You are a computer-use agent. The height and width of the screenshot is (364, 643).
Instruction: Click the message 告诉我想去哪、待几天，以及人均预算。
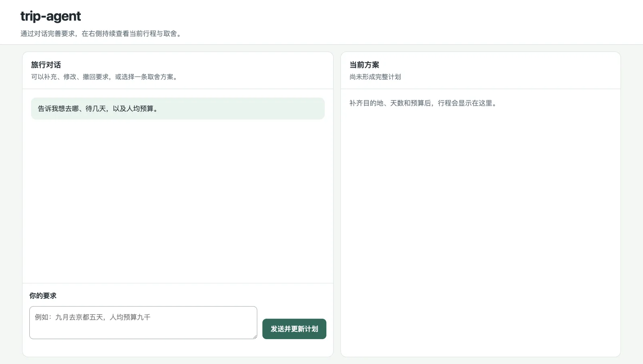178,108
